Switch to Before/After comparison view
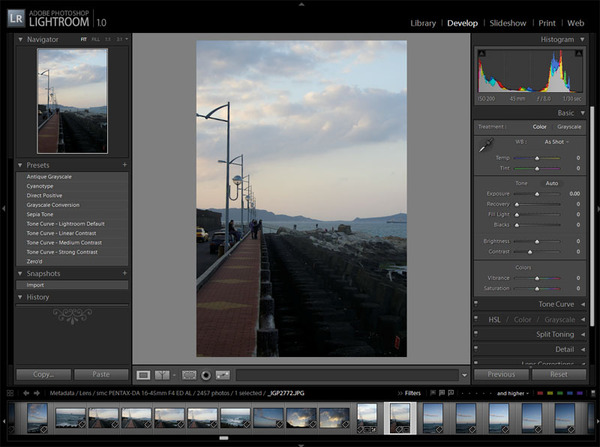Image resolution: width=600 pixels, height=447 pixels. (x=162, y=375)
